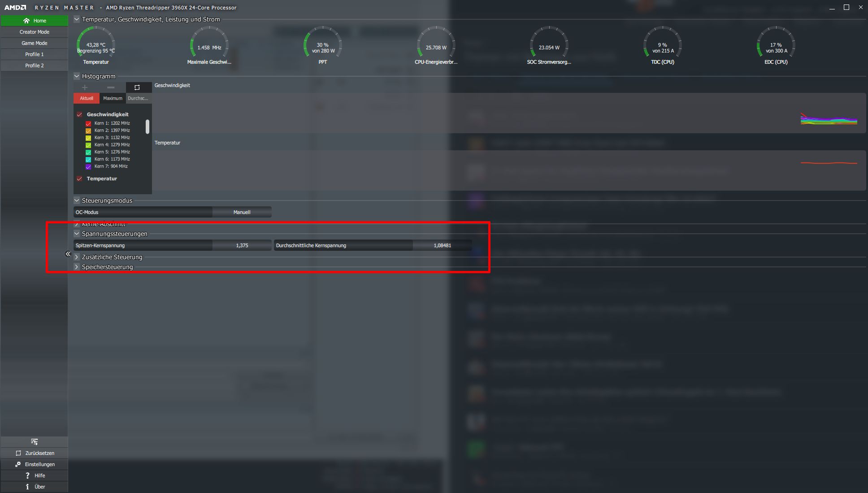Open Einstellungen settings panel
The image size is (868, 493).
pyautogui.click(x=34, y=464)
